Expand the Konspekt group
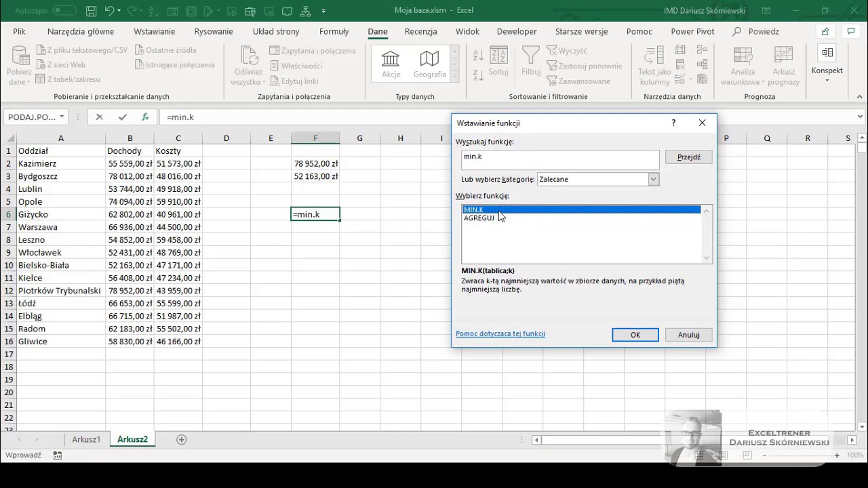This screenshot has width=868, height=488. point(827,64)
